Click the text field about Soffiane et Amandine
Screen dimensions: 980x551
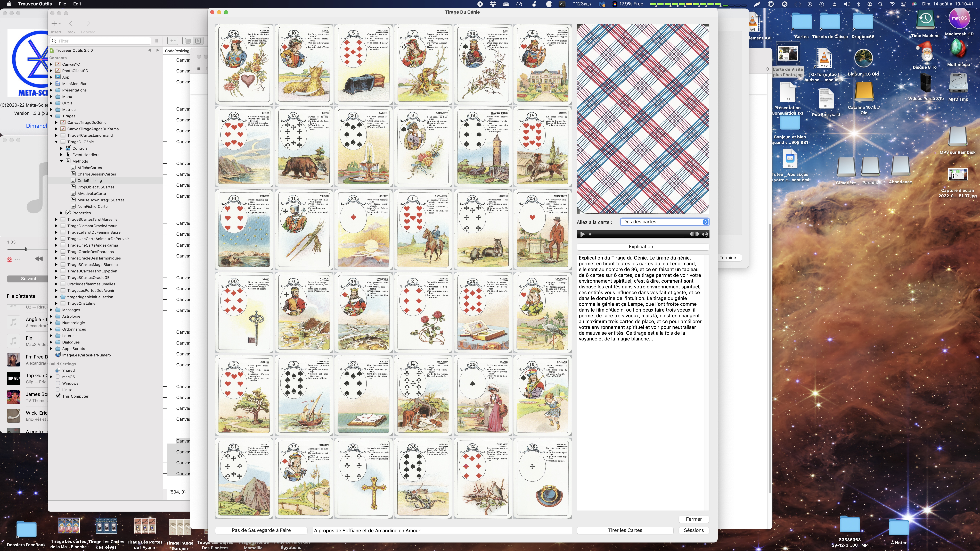[442, 530]
